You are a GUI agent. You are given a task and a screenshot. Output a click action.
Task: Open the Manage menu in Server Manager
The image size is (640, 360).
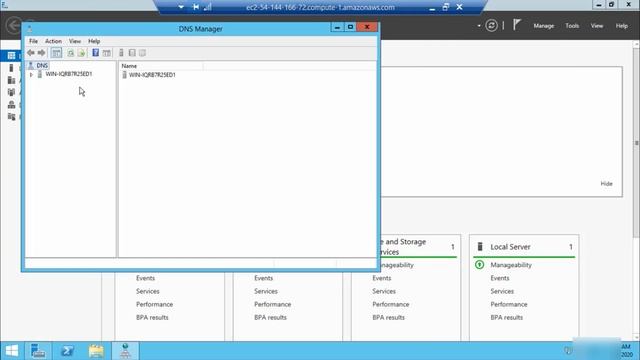[x=544, y=26]
